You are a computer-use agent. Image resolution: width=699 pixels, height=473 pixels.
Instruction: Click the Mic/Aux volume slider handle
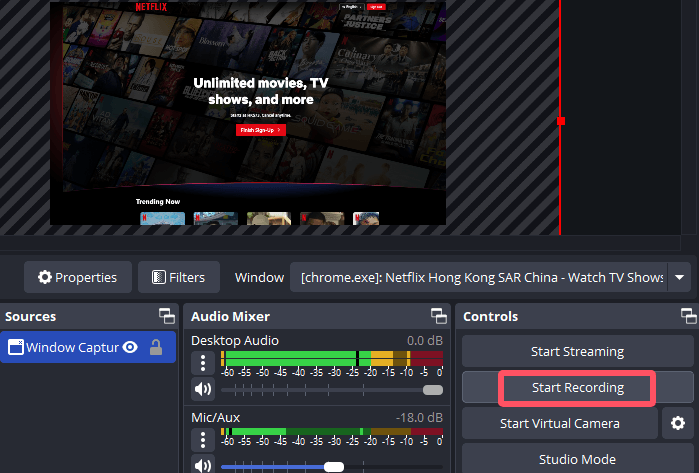[334, 467]
